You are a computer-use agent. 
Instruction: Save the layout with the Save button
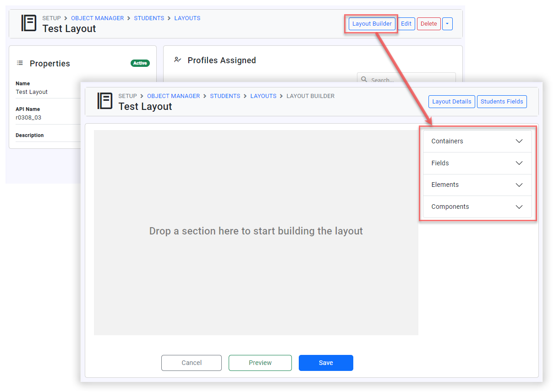pos(326,363)
